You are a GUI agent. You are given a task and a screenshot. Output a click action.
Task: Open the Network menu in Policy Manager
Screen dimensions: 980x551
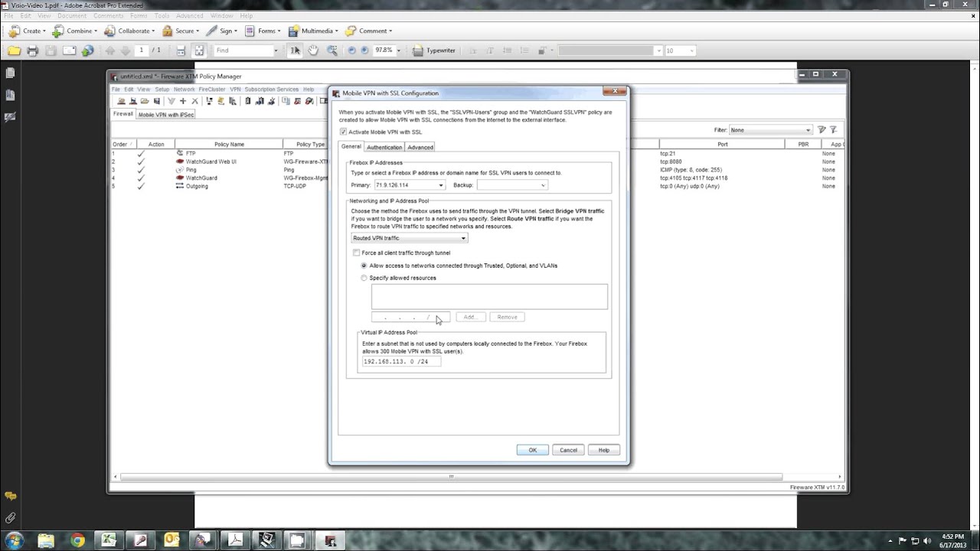184,90
